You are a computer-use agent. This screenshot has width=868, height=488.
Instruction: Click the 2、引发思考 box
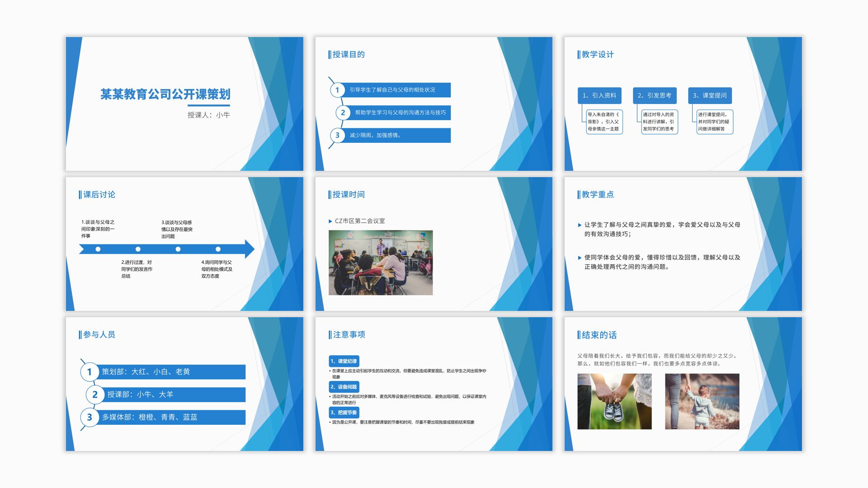pos(655,95)
